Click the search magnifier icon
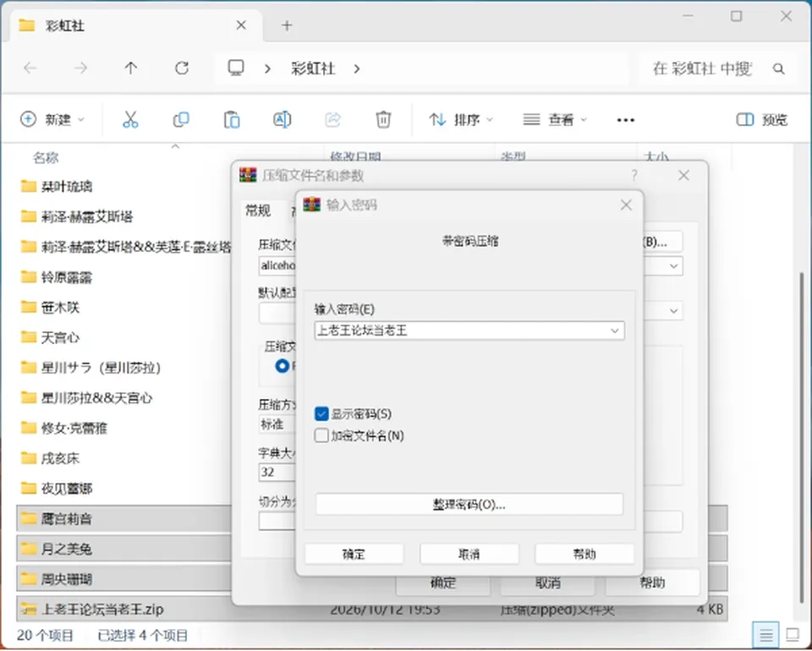 point(778,68)
